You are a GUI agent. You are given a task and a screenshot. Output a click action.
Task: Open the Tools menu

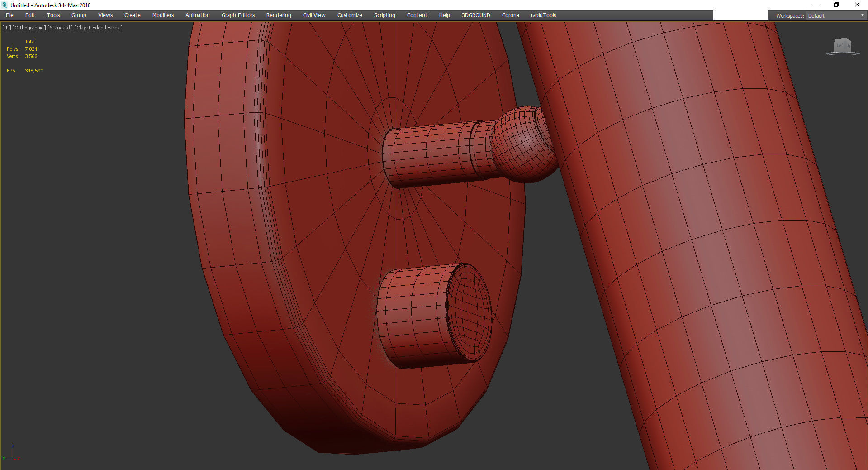pyautogui.click(x=53, y=15)
